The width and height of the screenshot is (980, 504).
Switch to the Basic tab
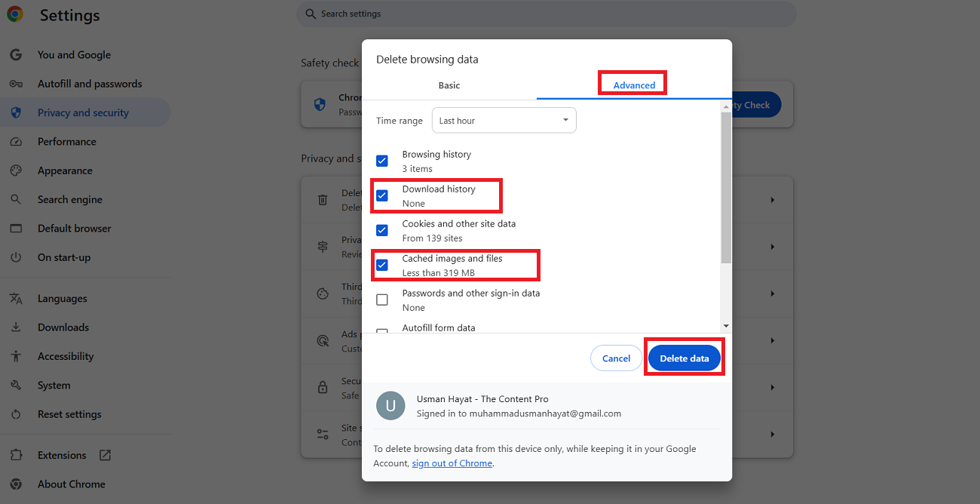pyautogui.click(x=449, y=85)
